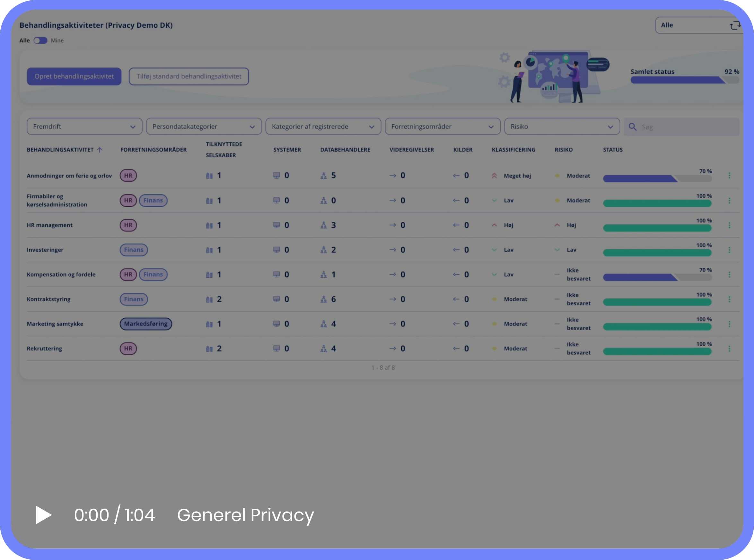Click disclosure arrow icon in Investeringer row

tap(392, 250)
